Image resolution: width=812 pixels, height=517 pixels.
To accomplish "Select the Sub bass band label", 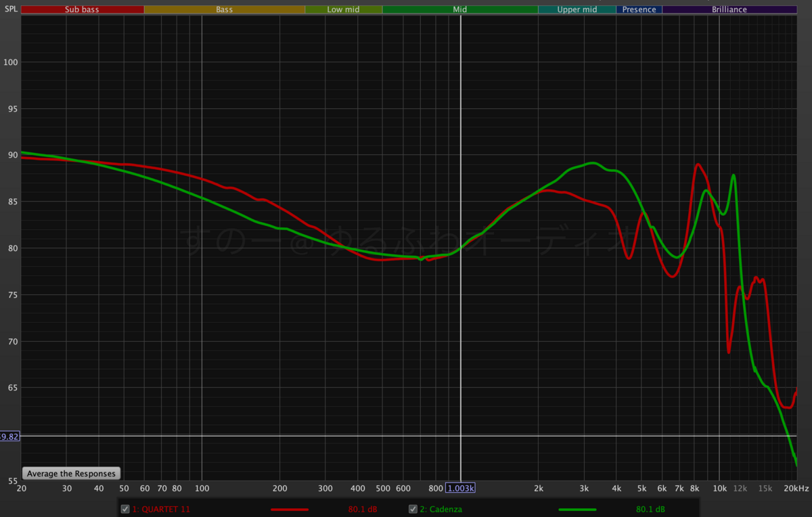I will point(82,9).
